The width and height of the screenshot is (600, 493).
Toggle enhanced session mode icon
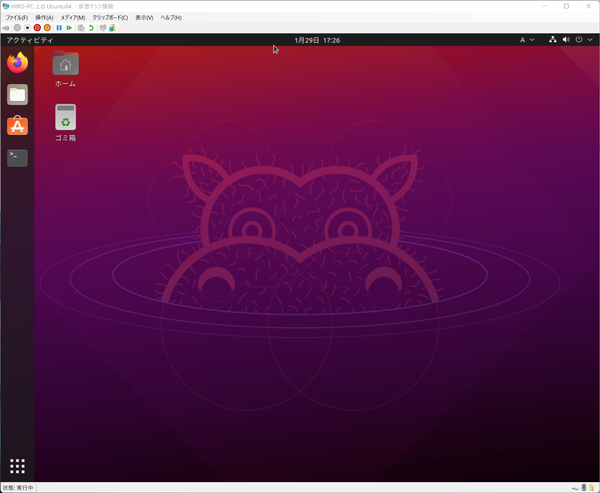(103, 28)
